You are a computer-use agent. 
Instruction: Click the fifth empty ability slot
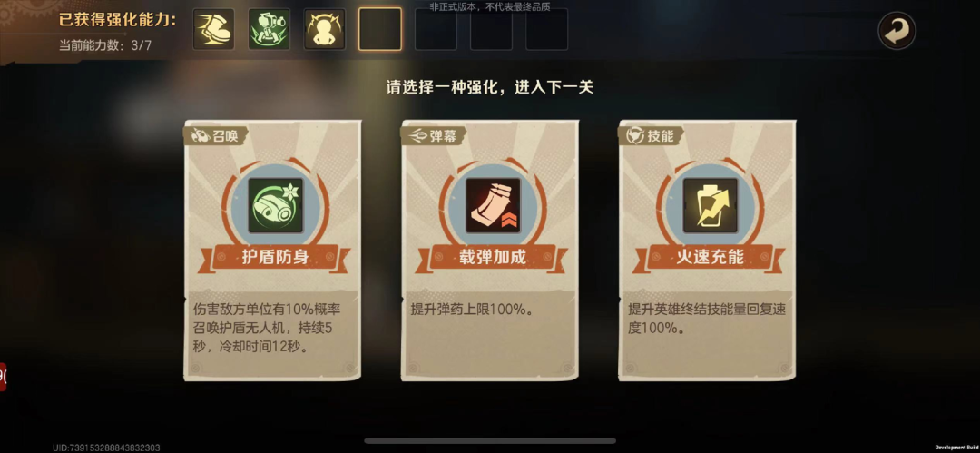(x=436, y=29)
